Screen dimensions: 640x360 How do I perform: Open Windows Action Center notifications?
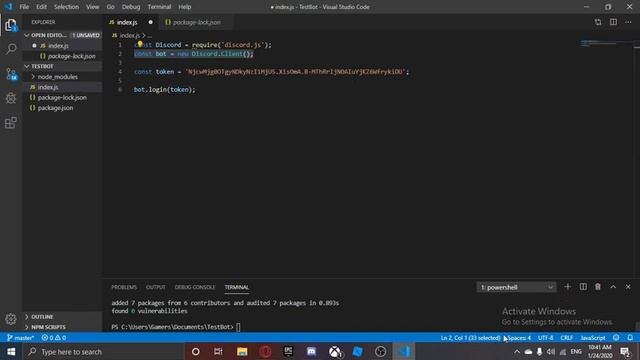click(625, 351)
